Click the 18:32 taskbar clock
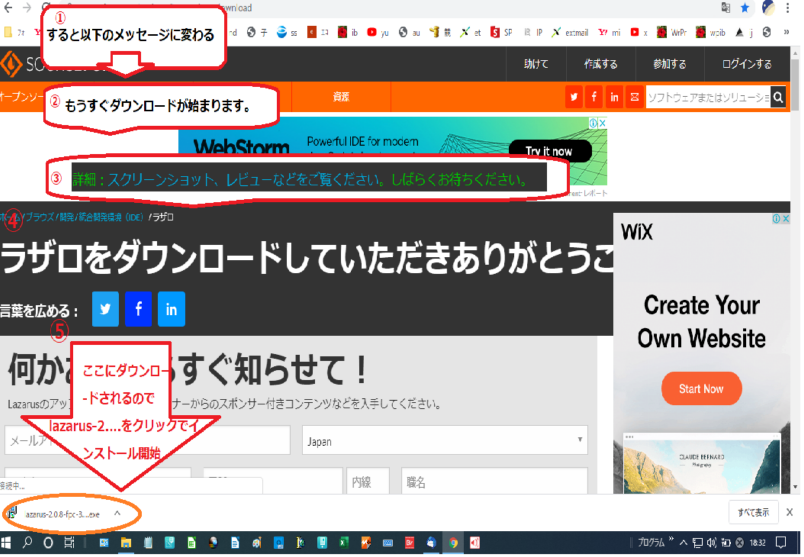 pyautogui.click(x=757, y=543)
